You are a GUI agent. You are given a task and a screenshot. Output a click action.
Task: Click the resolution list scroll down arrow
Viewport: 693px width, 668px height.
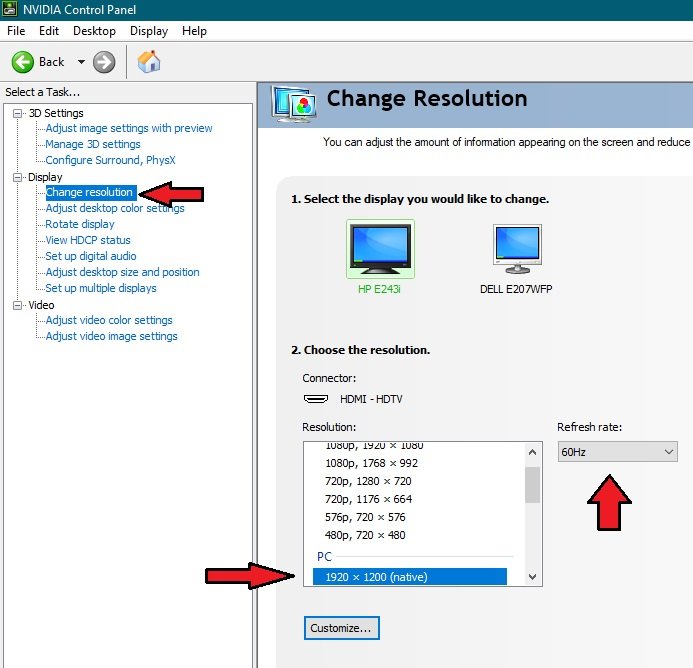coord(533,576)
